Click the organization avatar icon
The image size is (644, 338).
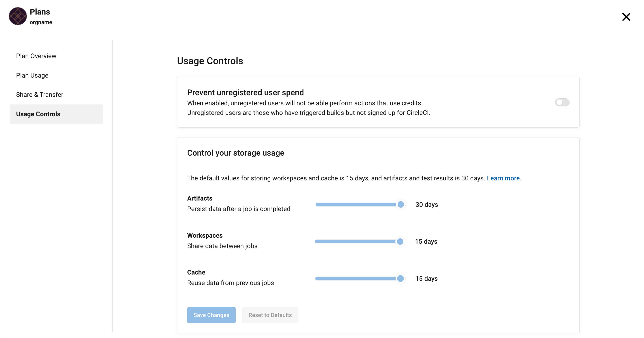18,16
